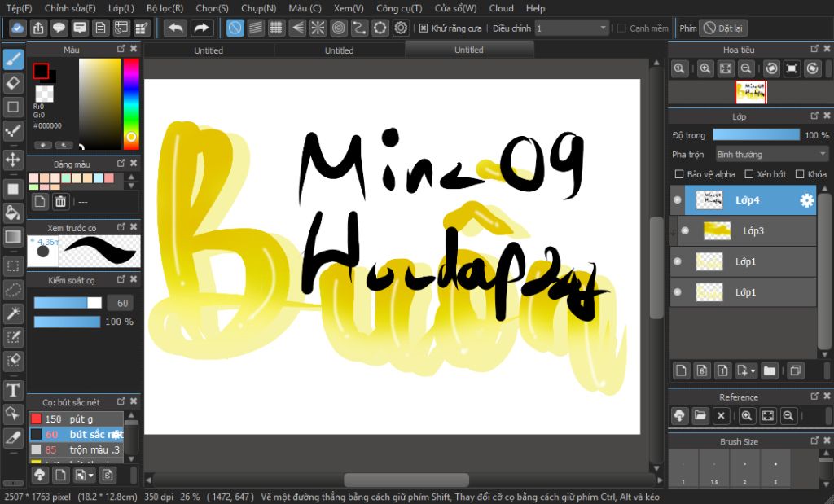
Task: Select the Move tool
Action: point(13,159)
